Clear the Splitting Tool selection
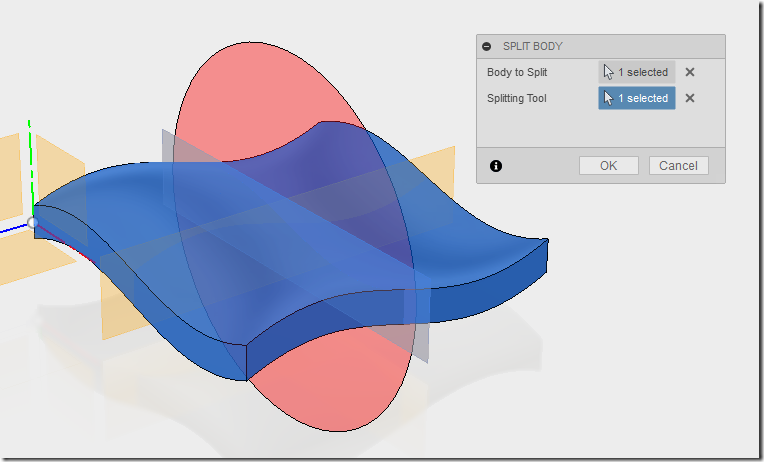 [689, 98]
